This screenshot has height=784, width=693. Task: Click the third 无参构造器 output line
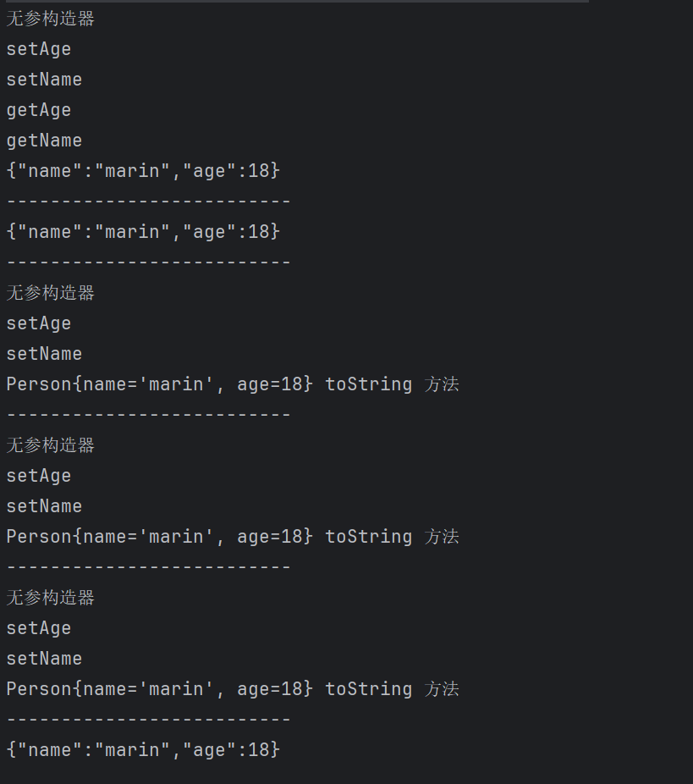coord(51,445)
